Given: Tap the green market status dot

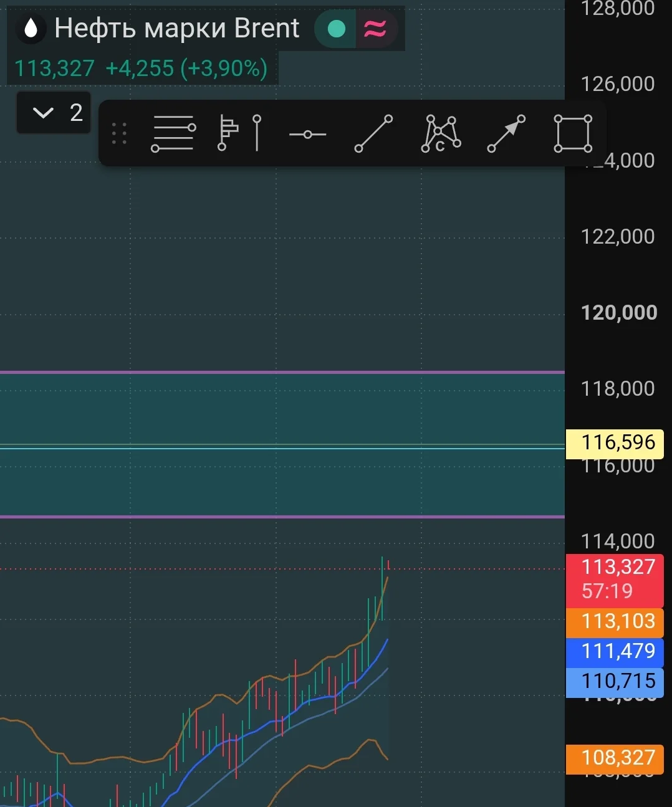Looking at the screenshot, I should (x=337, y=29).
